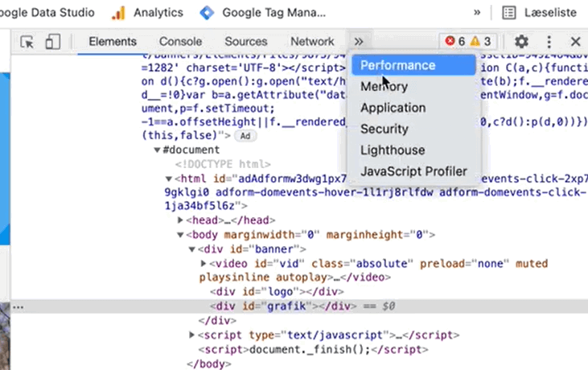The image size is (588, 370).
Task: Toggle the more tabs chevron
Action: click(359, 41)
